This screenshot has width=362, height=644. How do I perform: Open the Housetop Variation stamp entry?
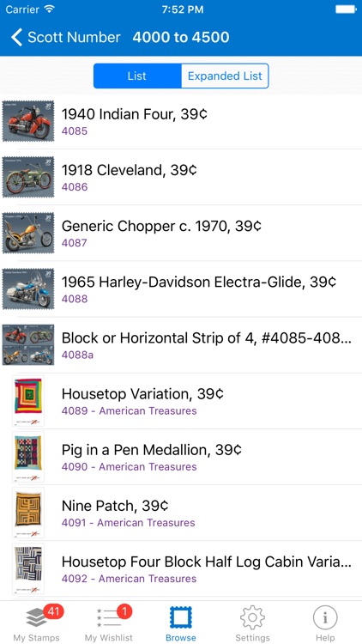(x=181, y=401)
